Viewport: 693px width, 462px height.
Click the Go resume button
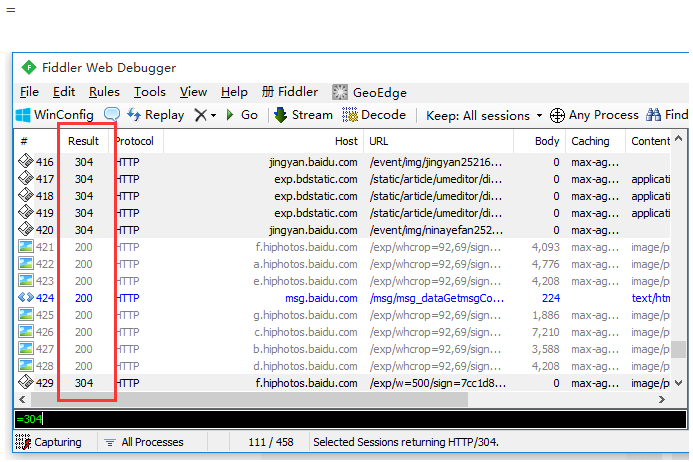pos(242,115)
